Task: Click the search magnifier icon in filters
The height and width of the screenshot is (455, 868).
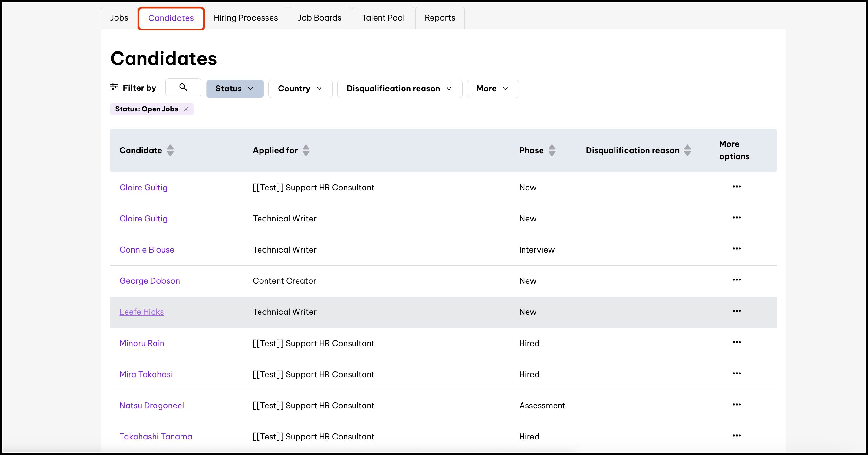Action: pyautogui.click(x=183, y=88)
